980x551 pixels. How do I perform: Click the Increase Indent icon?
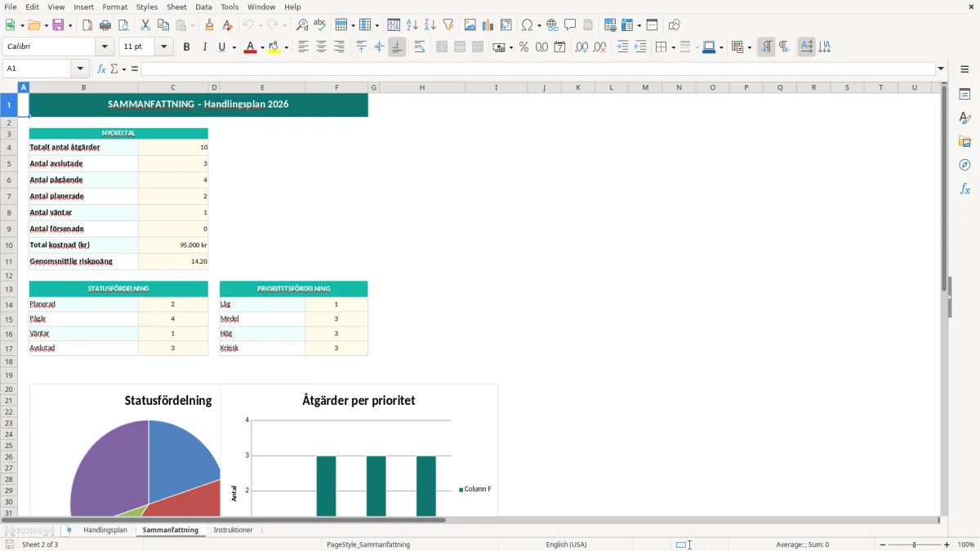(622, 47)
